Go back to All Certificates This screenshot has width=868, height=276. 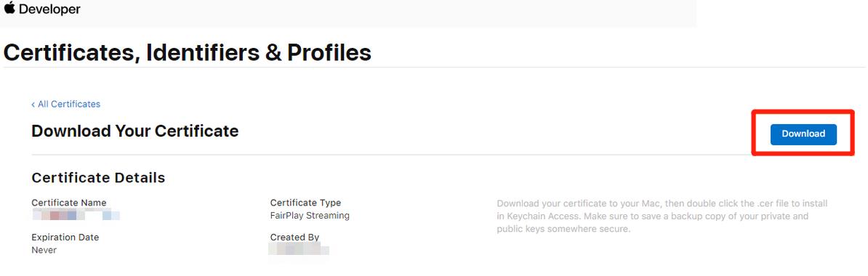(x=69, y=104)
